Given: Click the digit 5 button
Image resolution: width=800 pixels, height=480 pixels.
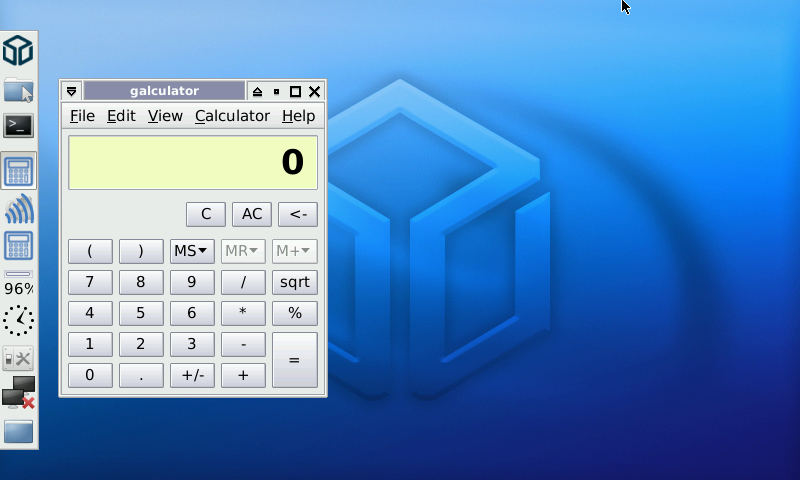Looking at the screenshot, I should [141, 313].
